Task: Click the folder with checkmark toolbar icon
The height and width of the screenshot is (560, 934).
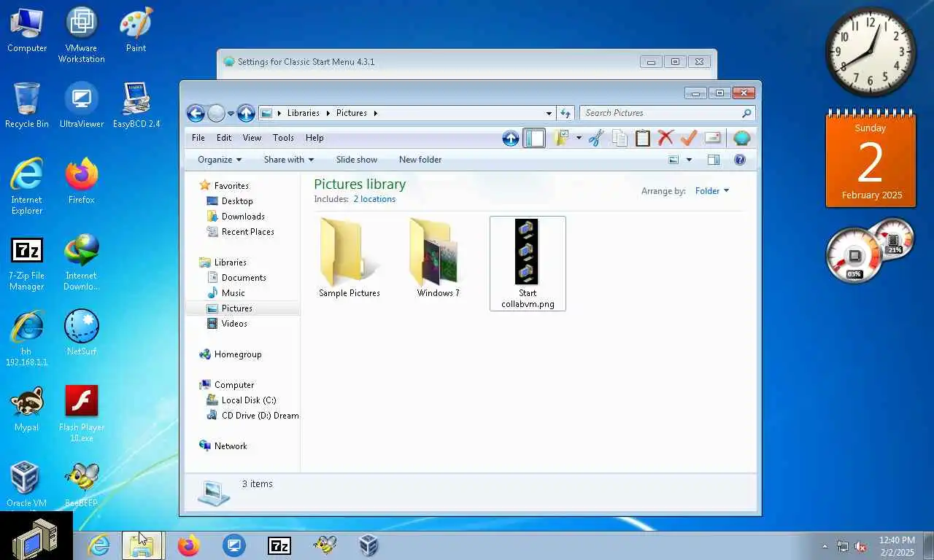Action: [560, 138]
